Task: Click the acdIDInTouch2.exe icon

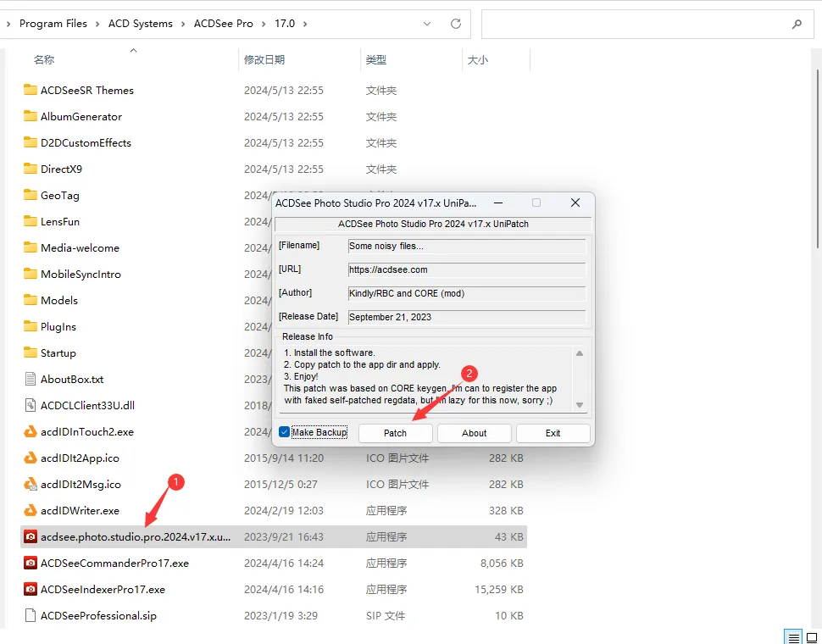Action: (31, 431)
